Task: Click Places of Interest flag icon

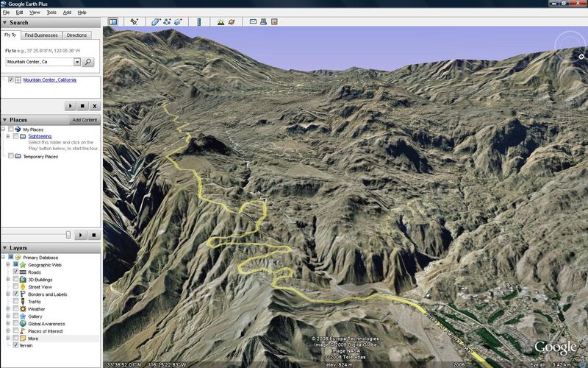Action: (x=23, y=330)
